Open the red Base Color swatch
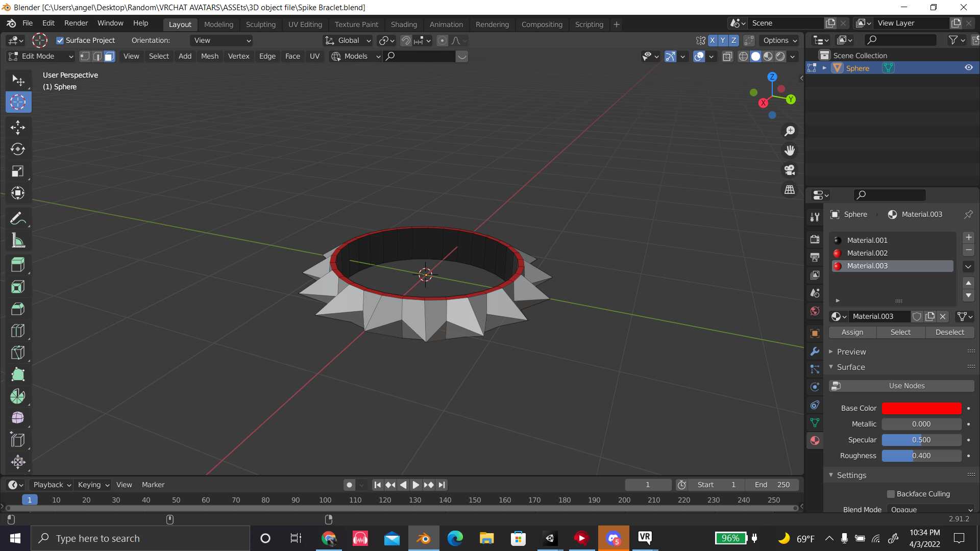Image resolution: width=980 pixels, height=551 pixels. (x=921, y=408)
